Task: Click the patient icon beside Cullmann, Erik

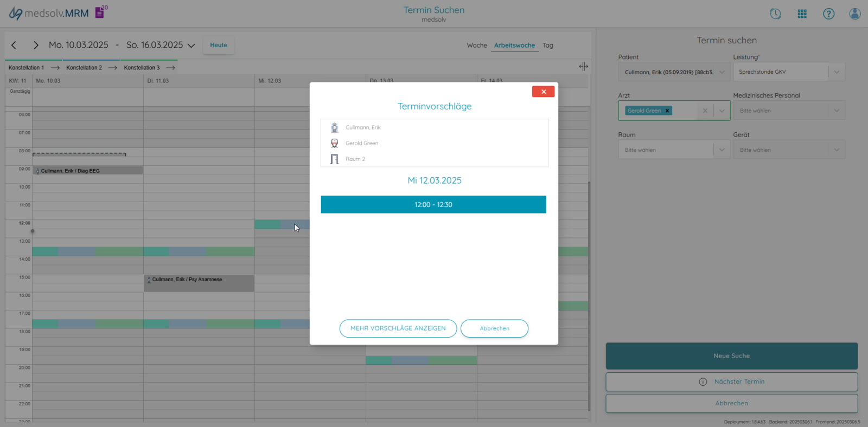Action: click(x=335, y=127)
